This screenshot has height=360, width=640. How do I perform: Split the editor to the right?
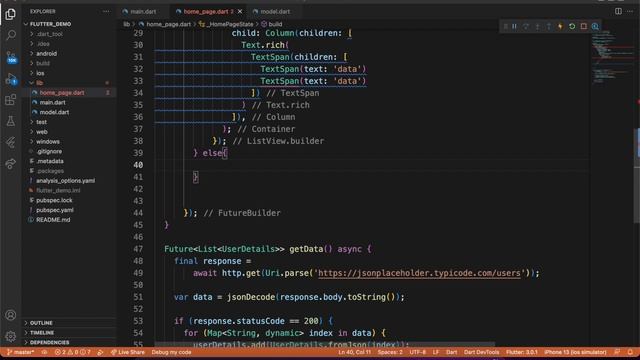(x=618, y=11)
